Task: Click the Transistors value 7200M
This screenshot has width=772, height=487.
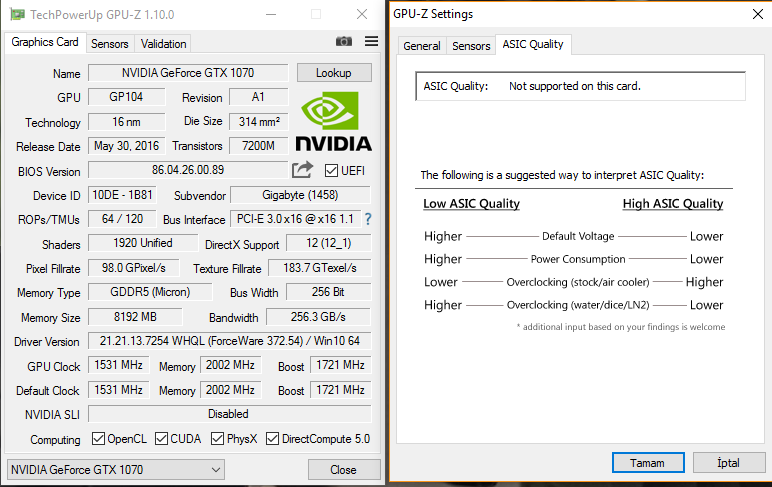Action: 258,146
